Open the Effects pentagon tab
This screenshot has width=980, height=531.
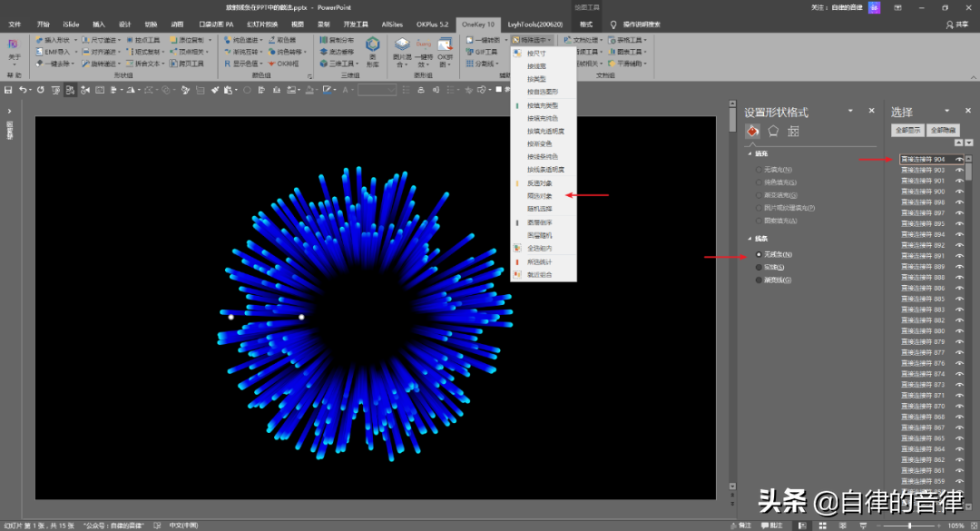tap(773, 132)
